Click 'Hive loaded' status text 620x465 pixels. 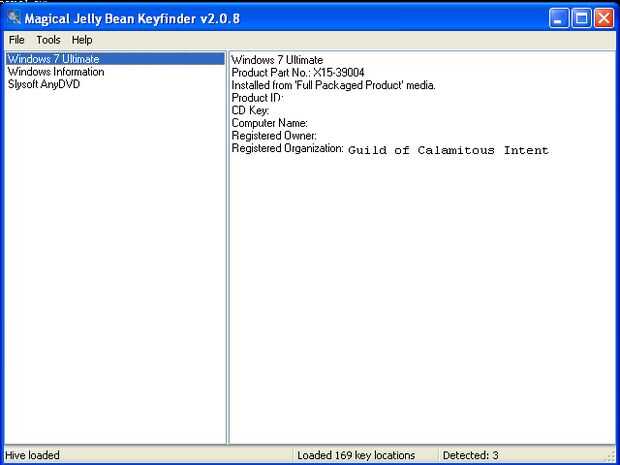(32, 456)
